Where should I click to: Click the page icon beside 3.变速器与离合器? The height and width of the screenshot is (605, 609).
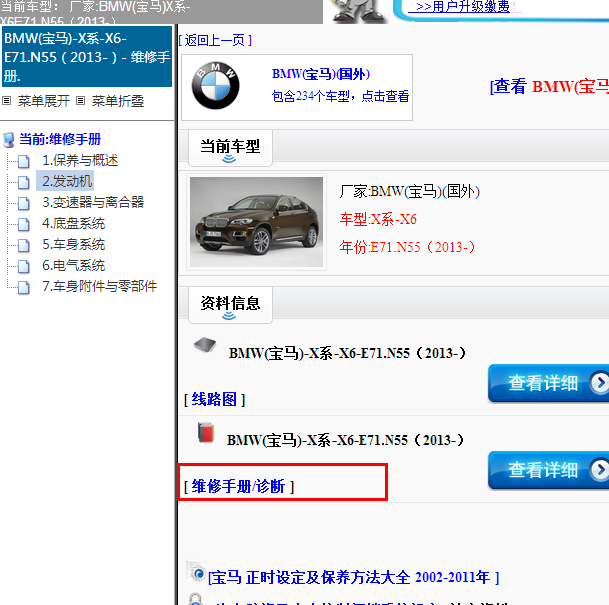[x=24, y=203]
